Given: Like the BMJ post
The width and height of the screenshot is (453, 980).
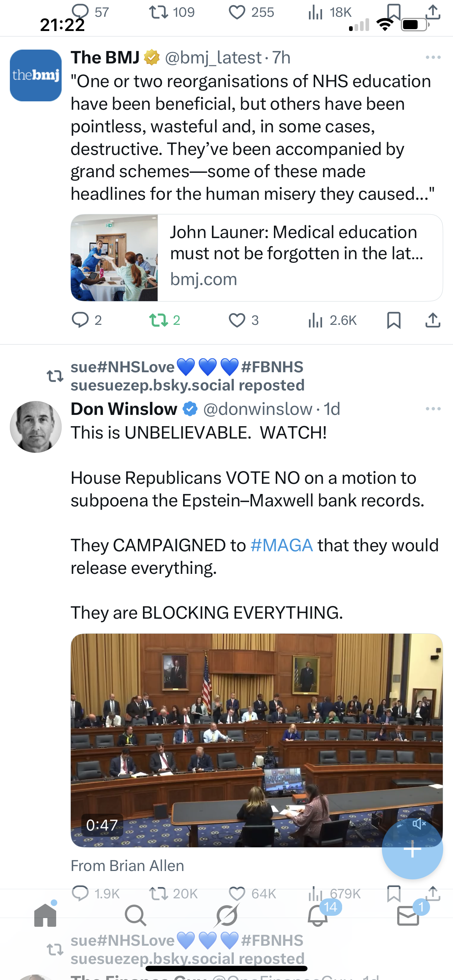Looking at the screenshot, I should pos(237,320).
